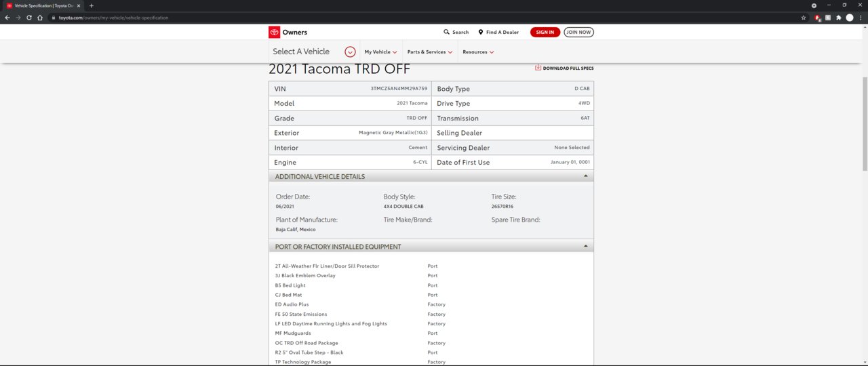The image size is (868, 366).
Task: Reload the Toyota vehicle specification page
Action: pyautogui.click(x=29, y=17)
